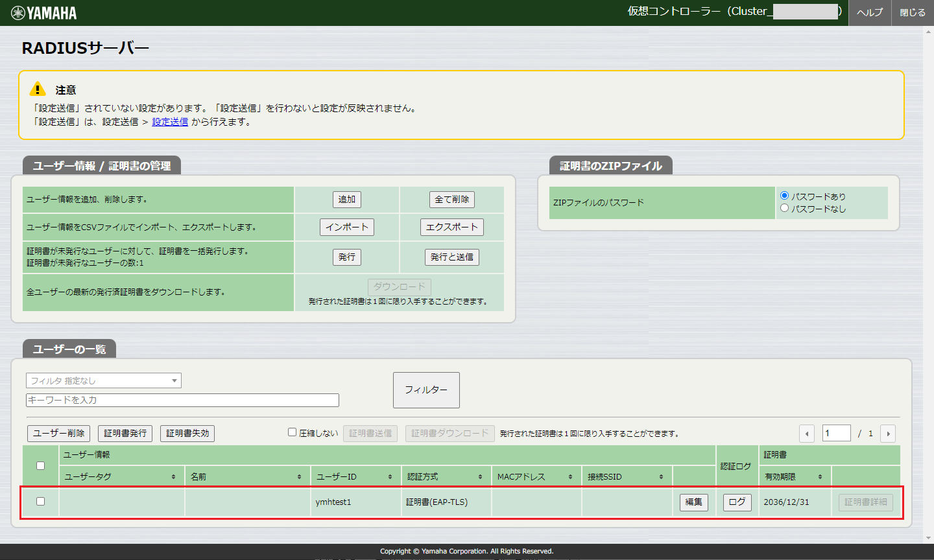Open ヘルプ in the top bar
Viewport: 934px width, 560px height.
pos(869,13)
